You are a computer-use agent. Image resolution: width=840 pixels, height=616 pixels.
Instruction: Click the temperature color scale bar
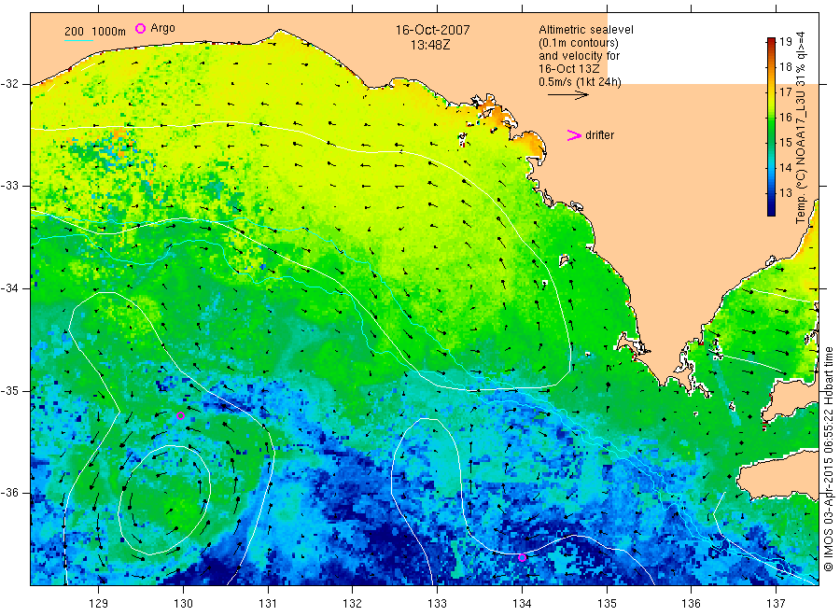pos(771,126)
